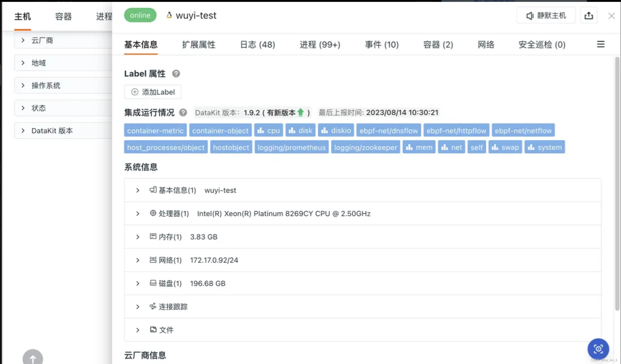
Task: Open the hamburger list options icon
Action: tap(601, 45)
